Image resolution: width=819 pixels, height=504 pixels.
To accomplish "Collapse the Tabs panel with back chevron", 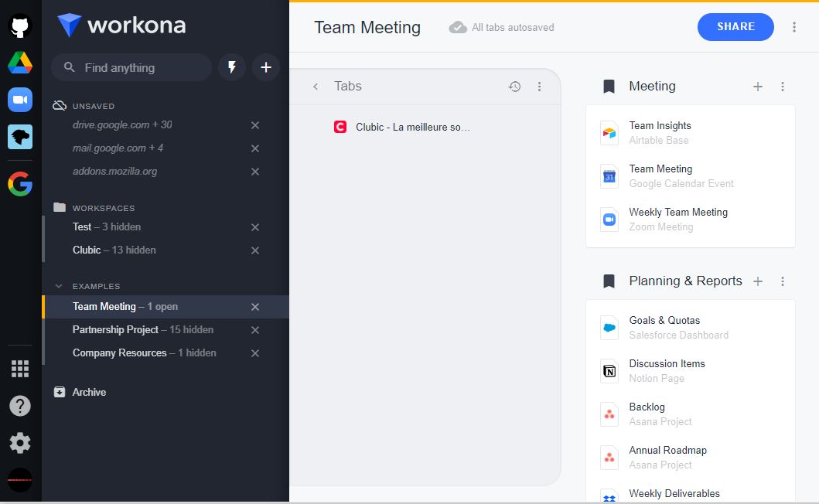I will [316, 86].
